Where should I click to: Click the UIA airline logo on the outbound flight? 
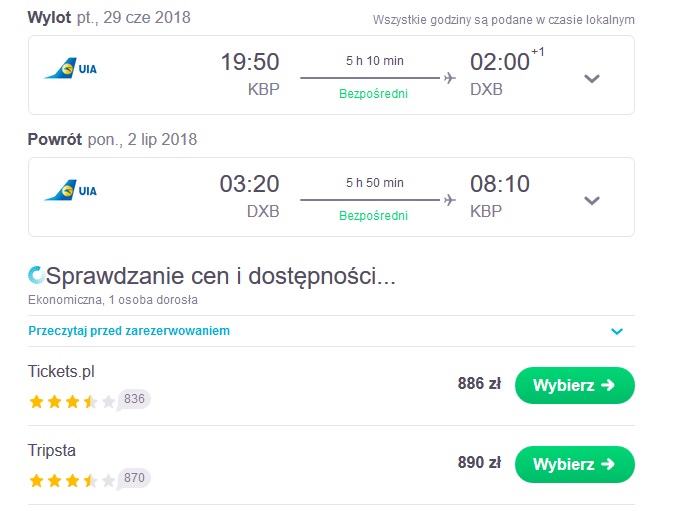click(x=71, y=68)
